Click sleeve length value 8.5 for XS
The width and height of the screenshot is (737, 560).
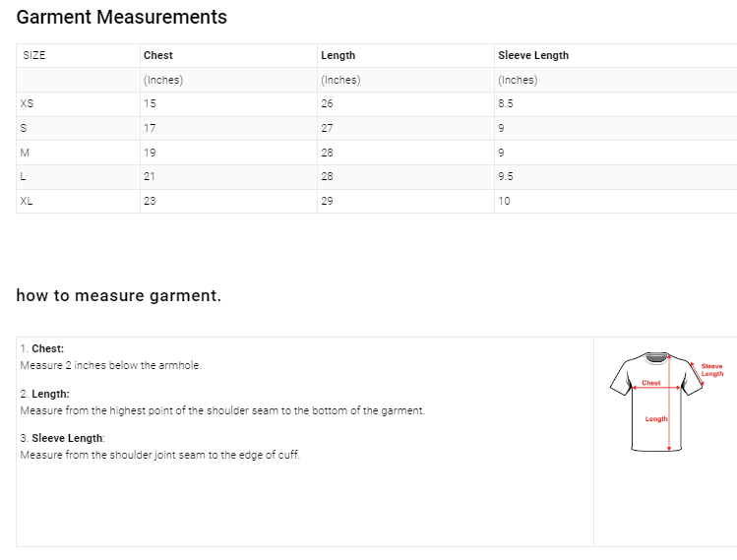click(x=506, y=104)
